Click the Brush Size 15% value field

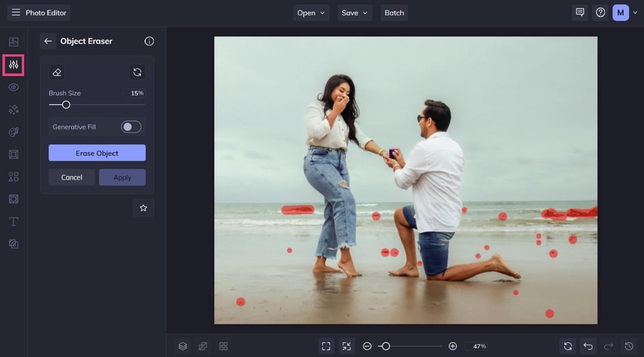point(136,94)
